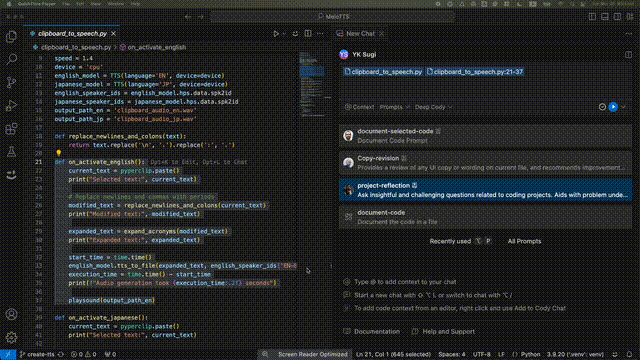The image size is (640, 360).
Task: Run the Python file with play icon
Action: pos(276,33)
